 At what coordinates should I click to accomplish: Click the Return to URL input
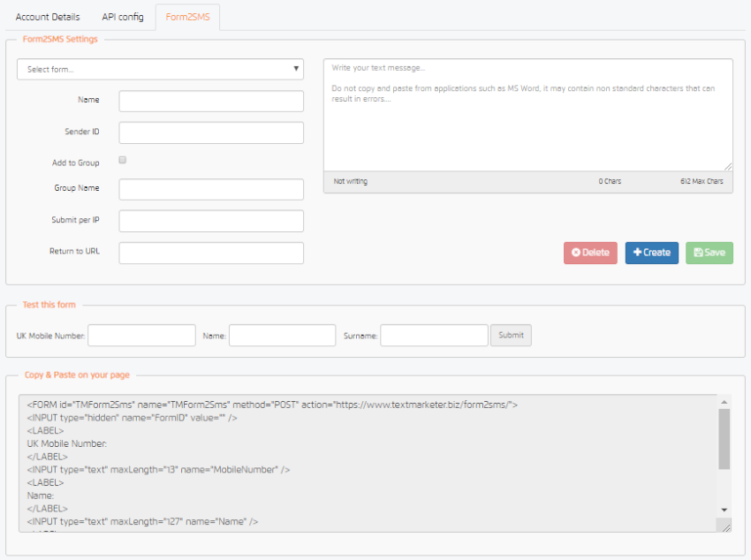211,253
